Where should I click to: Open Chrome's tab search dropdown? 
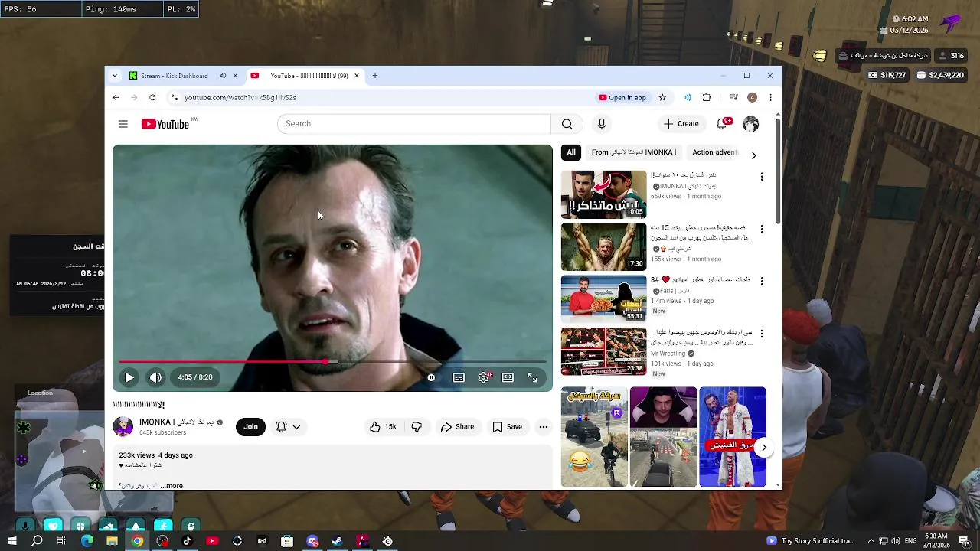point(115,76)
